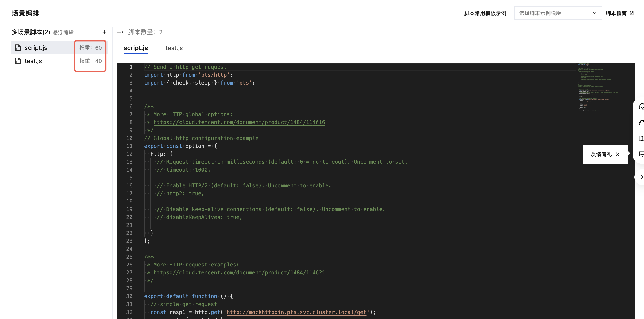Open 选择脚本示例模版 dropdown
644x319 pixels.
tap(558, 13)
